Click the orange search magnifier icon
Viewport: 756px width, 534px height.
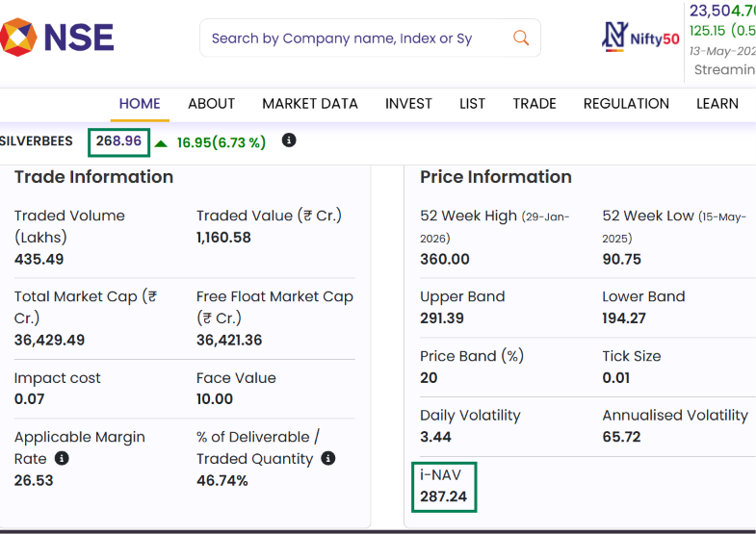521,38
